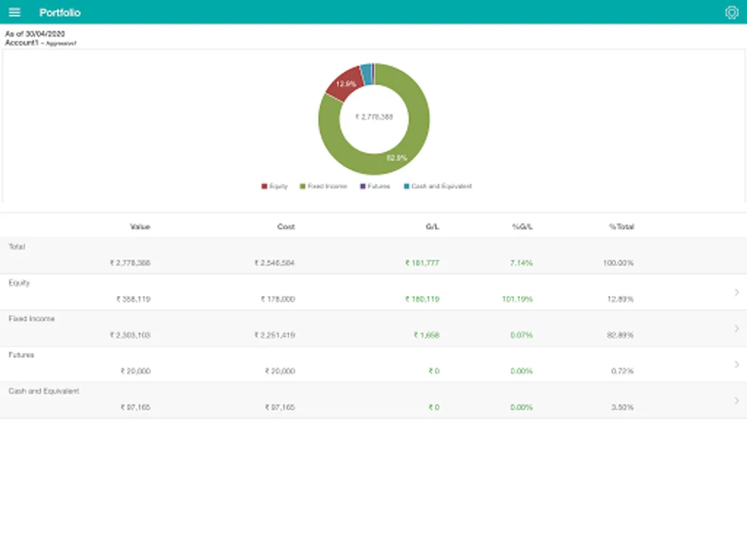The image size is (747, 560).
Task: Click the Cost column header
Action: [x=286, y=226]
